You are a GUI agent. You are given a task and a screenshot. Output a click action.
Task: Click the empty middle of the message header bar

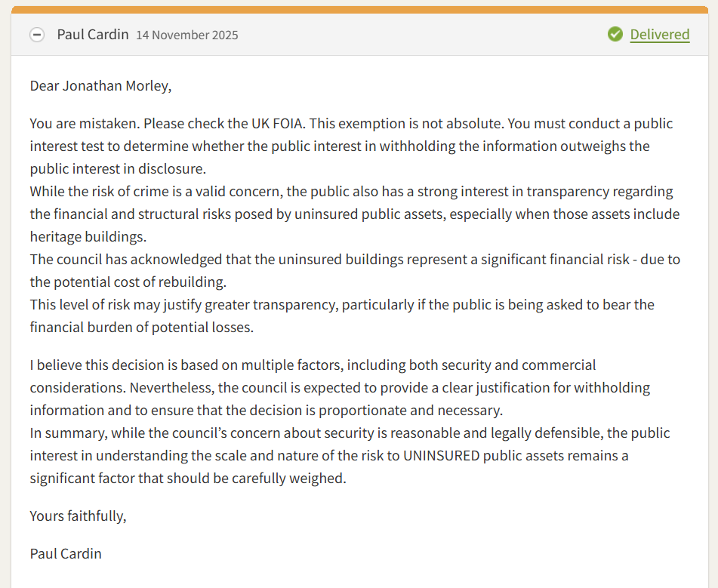pos(423,35)
